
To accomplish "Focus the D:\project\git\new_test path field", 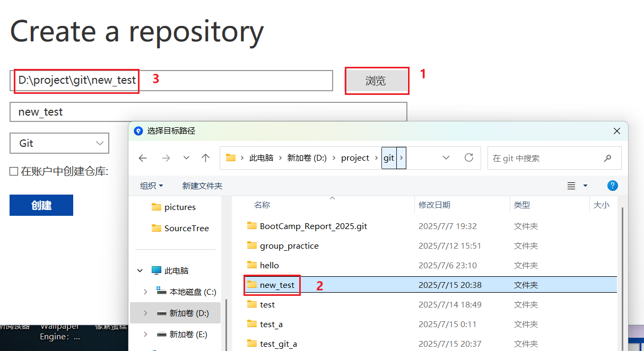I will click(171, 81).
